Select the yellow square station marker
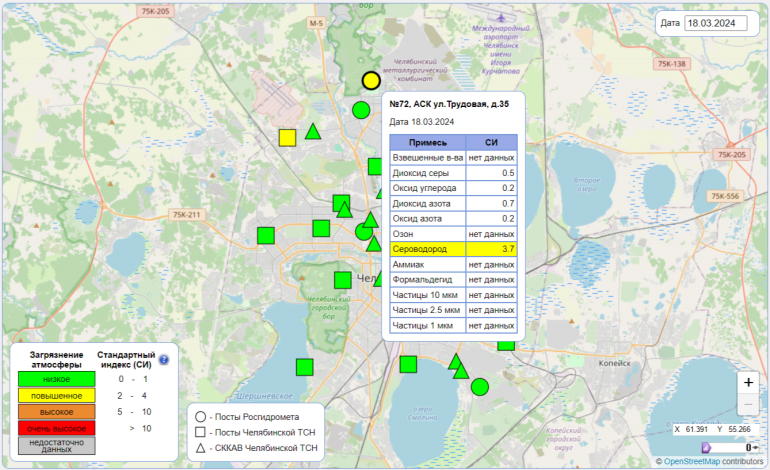 click(x=287, y=138)
